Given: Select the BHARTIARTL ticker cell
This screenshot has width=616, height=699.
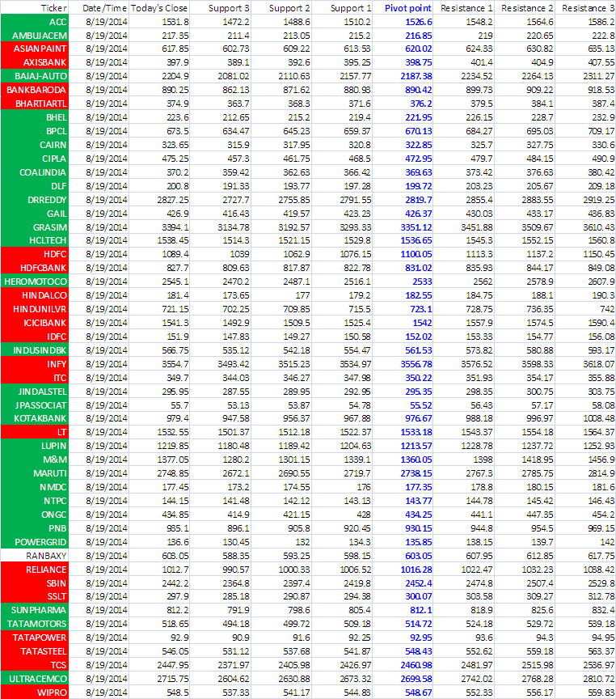Looking at the screenshot, I should 35,104.
